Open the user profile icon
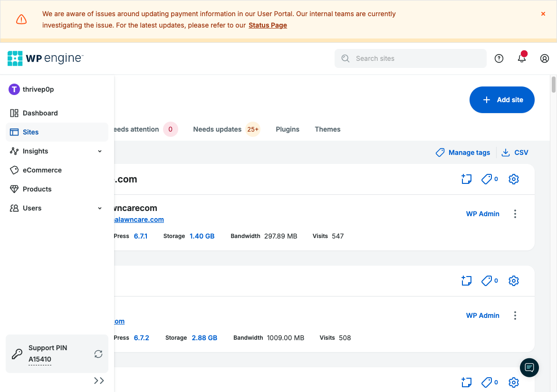This screenshot has width=557, height=392. (x=544, y=58)
